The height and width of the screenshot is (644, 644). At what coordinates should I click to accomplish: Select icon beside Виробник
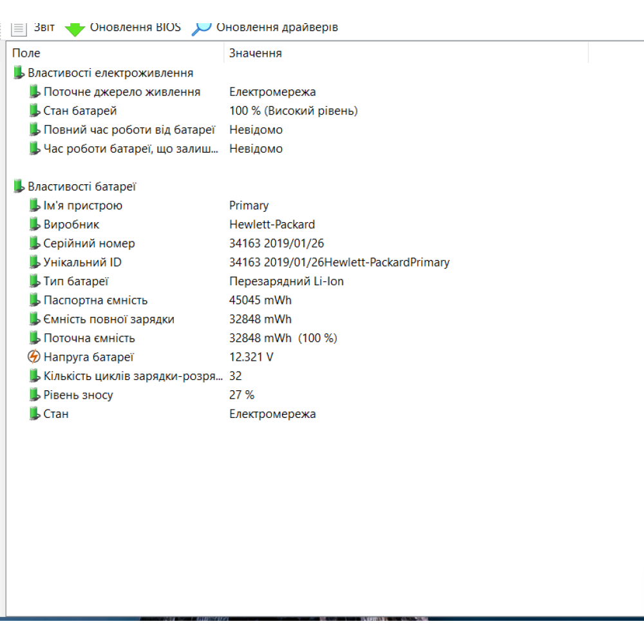coord(35,224)
